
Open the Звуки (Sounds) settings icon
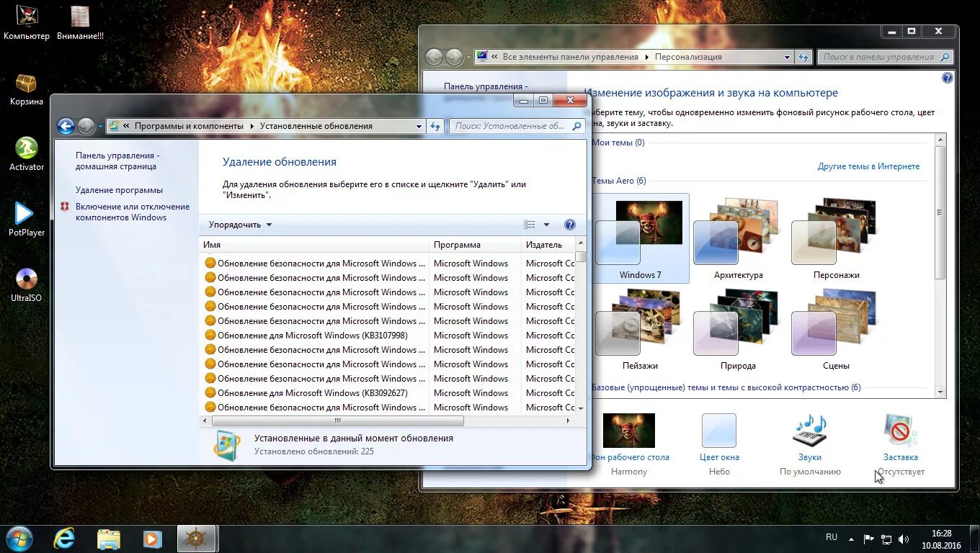point(809,432)
